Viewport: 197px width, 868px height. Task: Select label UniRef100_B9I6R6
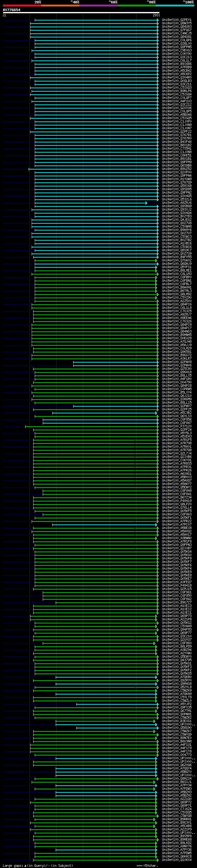[x=176, y=64]
